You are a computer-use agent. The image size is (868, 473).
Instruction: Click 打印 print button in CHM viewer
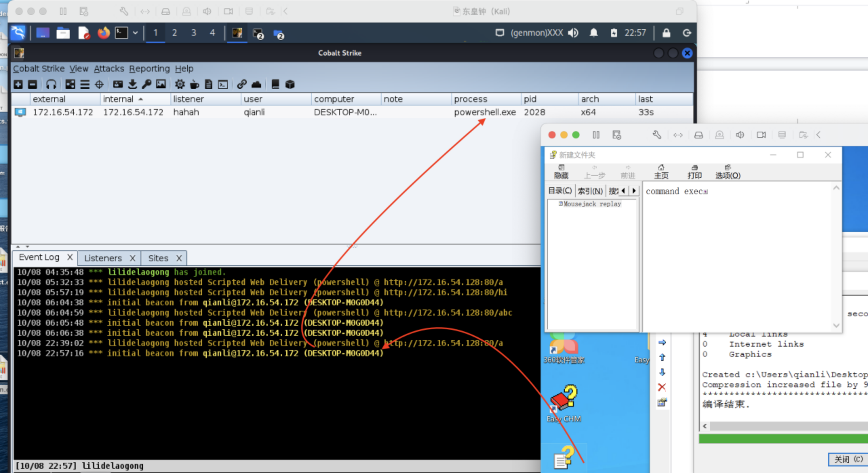[694, 172]
